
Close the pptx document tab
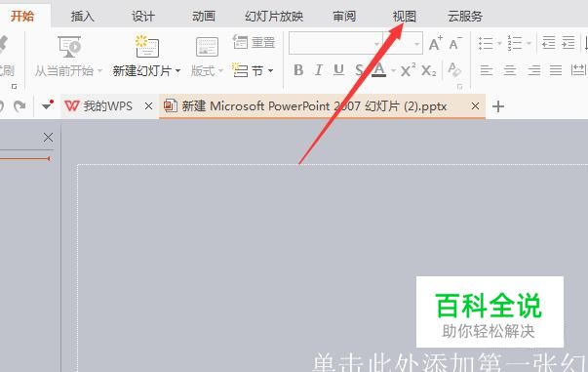point(475,106)
